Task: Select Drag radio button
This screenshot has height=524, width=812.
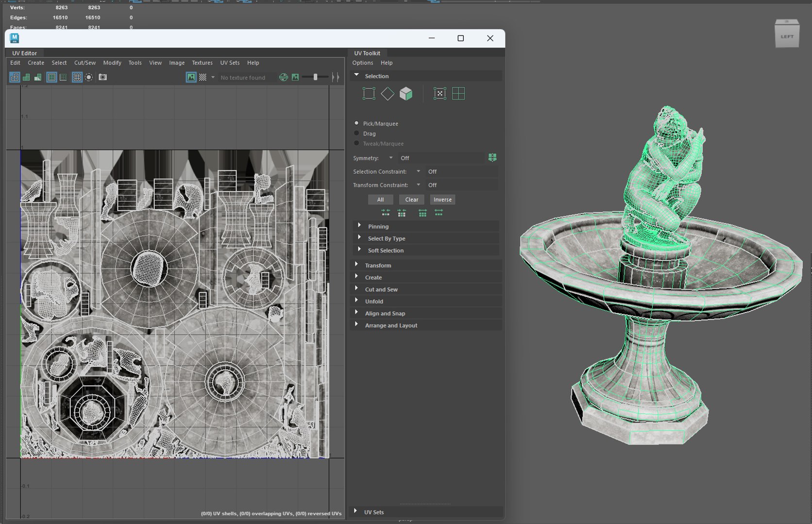Action: pyautogui.click(x=356, y=133)
